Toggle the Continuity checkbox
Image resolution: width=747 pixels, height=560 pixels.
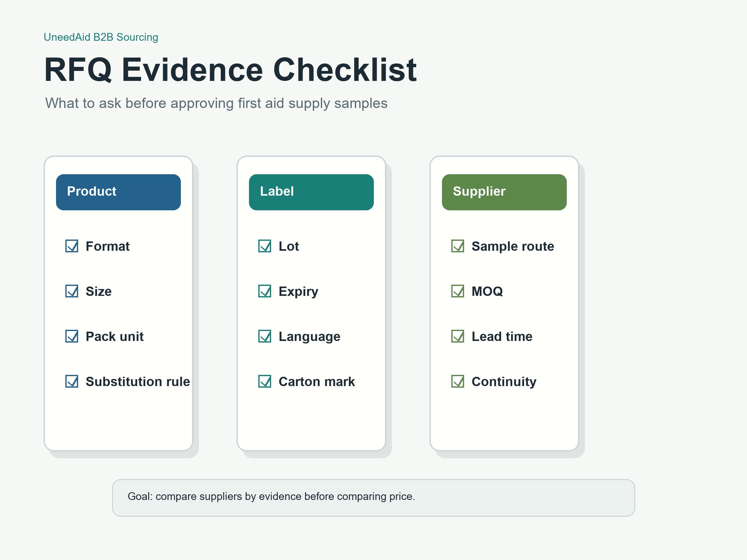458,381
